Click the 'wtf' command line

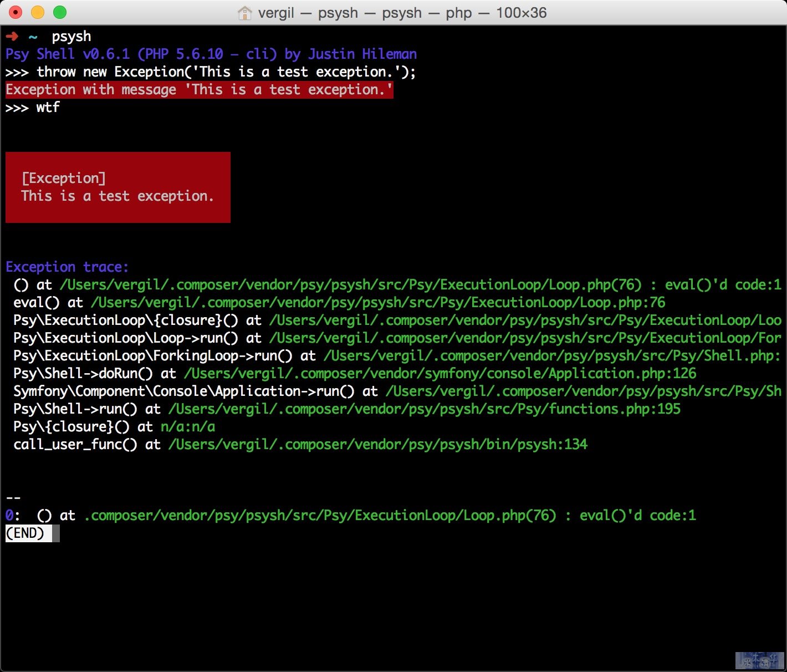33,108
